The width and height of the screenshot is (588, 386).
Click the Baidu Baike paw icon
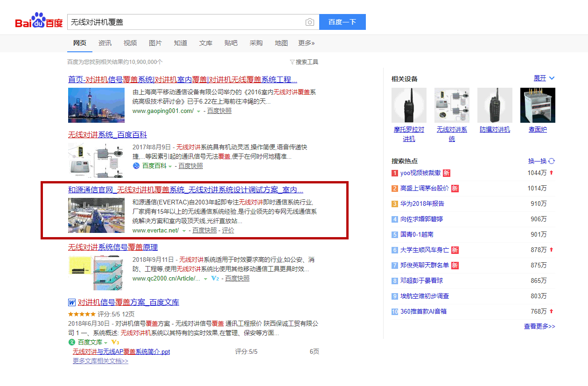[136, 166]
